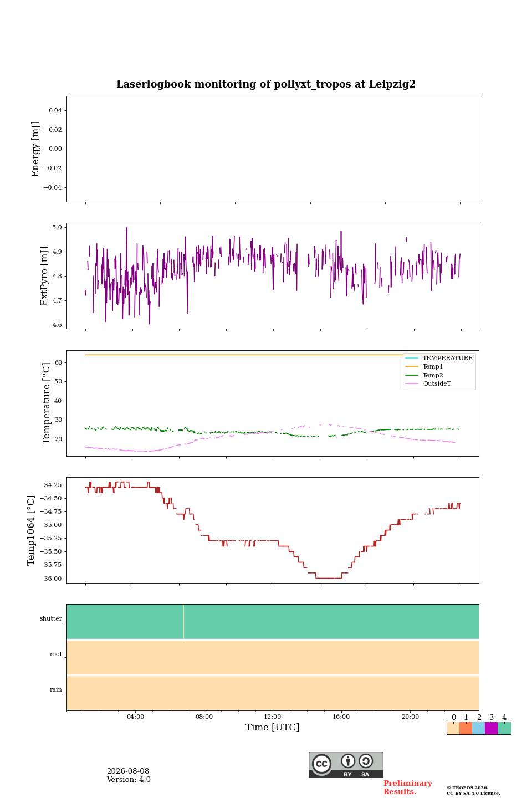Click the Time [UTC] axis label

point(273,727)
